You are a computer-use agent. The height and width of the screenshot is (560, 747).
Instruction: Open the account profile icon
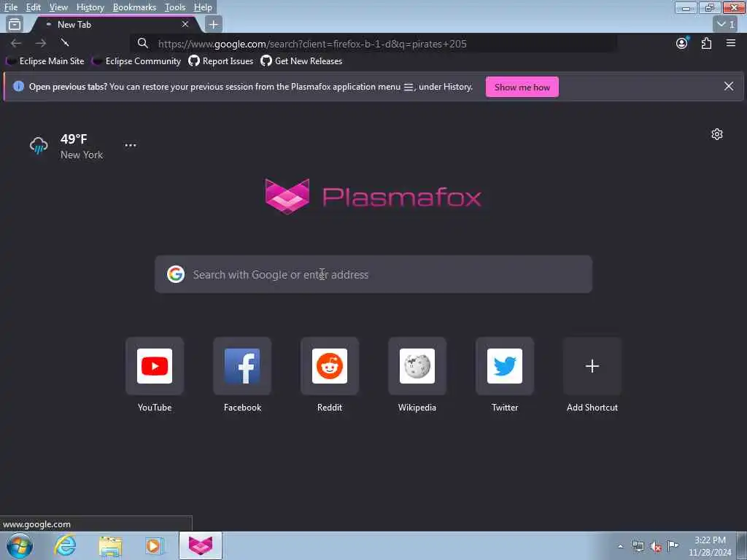click(x=682, y=43)
